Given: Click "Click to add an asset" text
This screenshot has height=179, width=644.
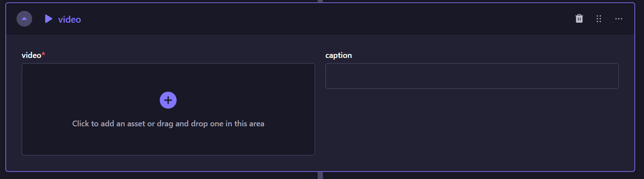Looking at the screenshot, I should [168, 124].
